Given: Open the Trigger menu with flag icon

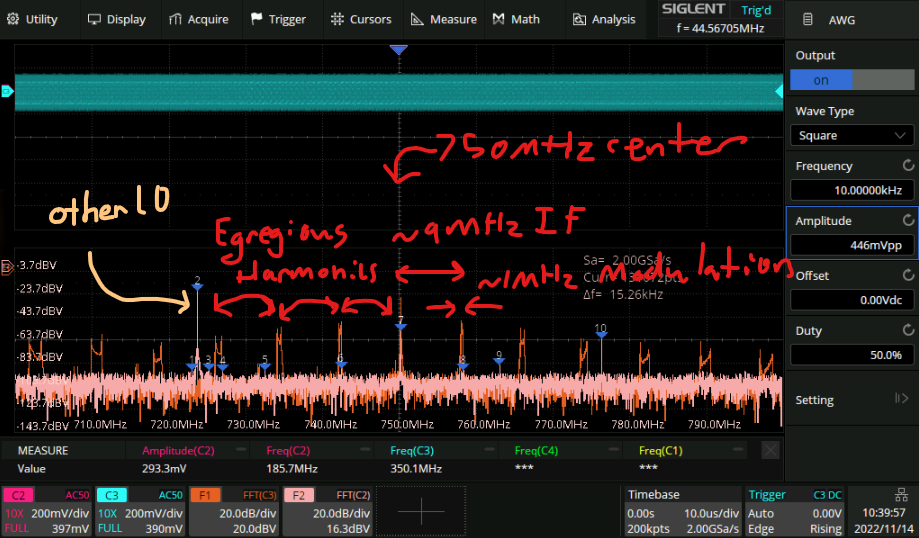Looking at the screenshot, I should 278,19.
